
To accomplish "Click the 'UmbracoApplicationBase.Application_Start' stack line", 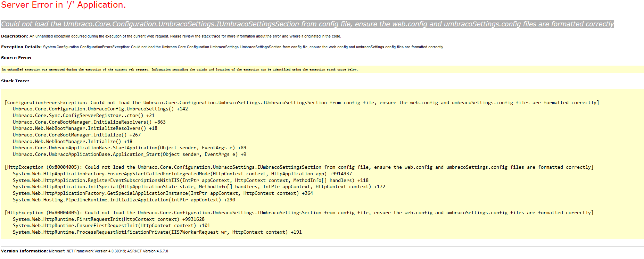I will tap(129, 154).
